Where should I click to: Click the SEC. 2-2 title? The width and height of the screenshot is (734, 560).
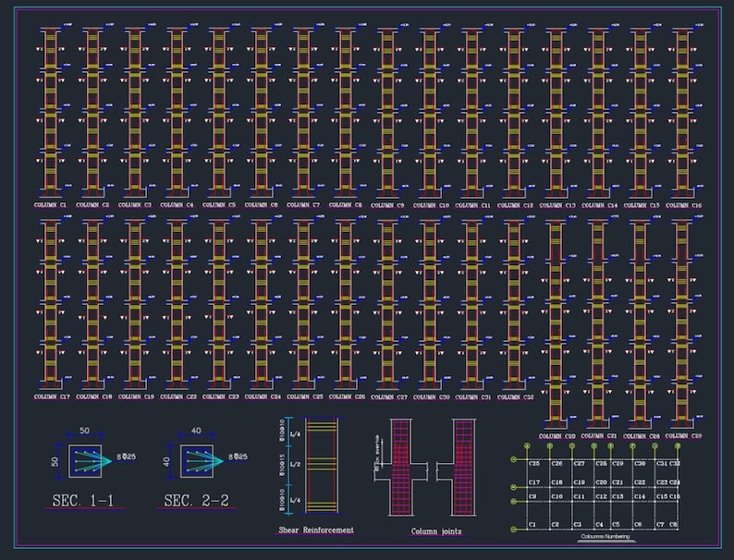point(196,501)
